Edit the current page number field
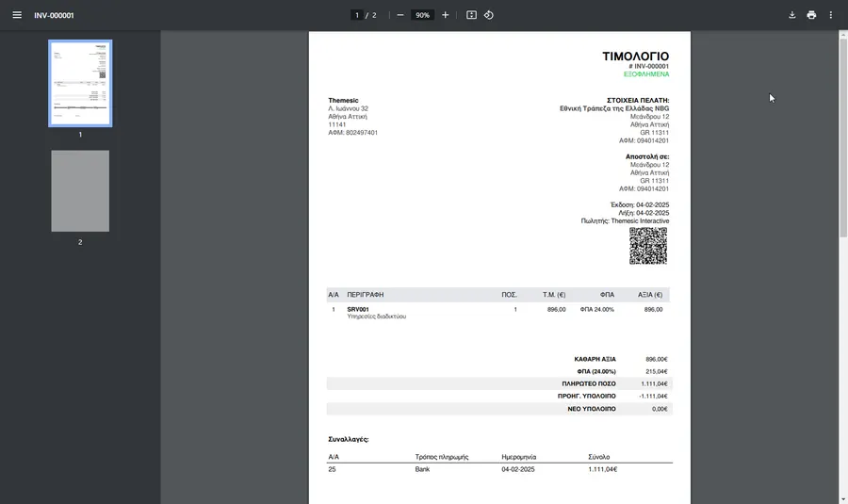Image resolution: width=848 pixels, height=504 pixels. pos(357,15)
